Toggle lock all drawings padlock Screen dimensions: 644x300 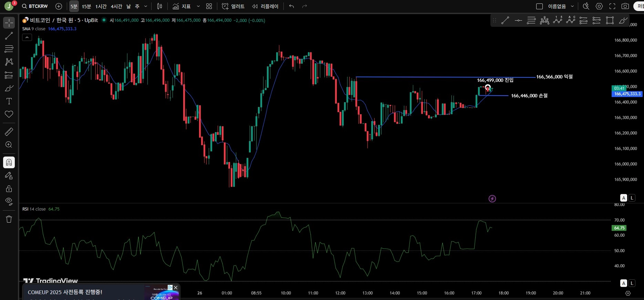coord(9,189)
